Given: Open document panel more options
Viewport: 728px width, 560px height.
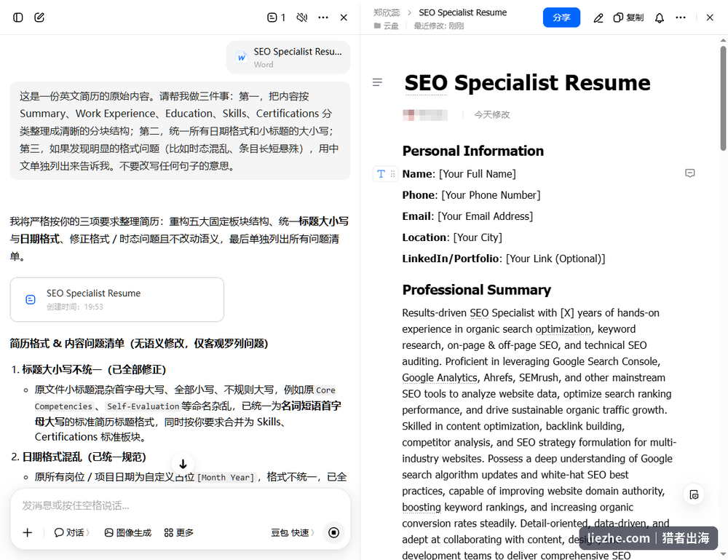Looking at the screenshot, I should click(681, 17).
